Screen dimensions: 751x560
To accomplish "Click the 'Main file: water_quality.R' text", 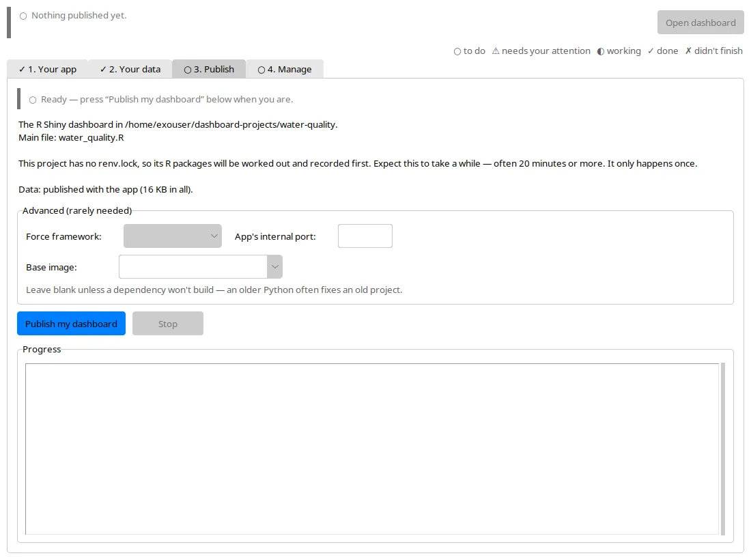I will [x=72, y=137].
